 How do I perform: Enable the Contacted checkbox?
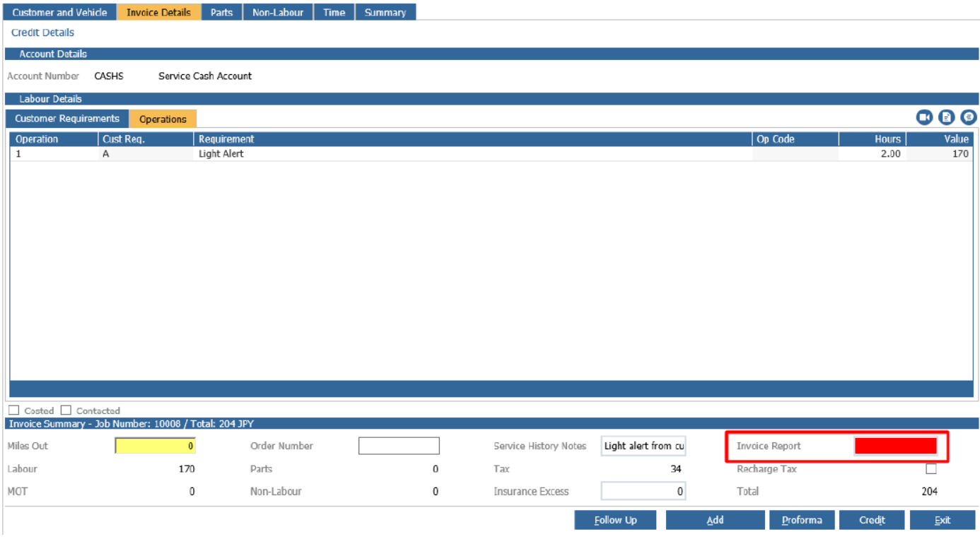66,410
